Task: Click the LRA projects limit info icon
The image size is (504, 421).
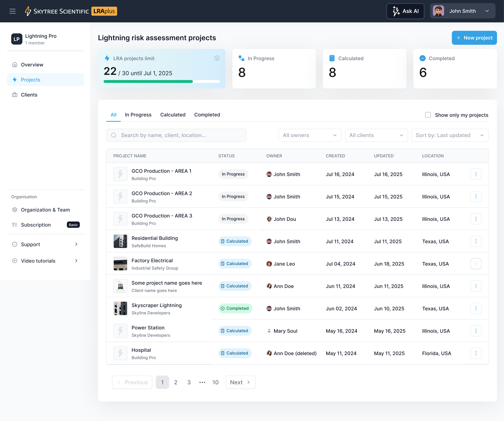Action: tap(217, 58)
